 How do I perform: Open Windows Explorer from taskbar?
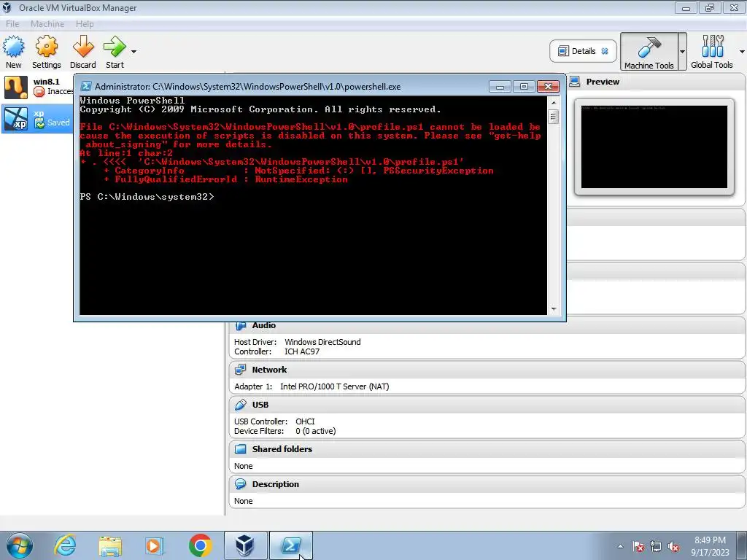(x=110, y=545)
